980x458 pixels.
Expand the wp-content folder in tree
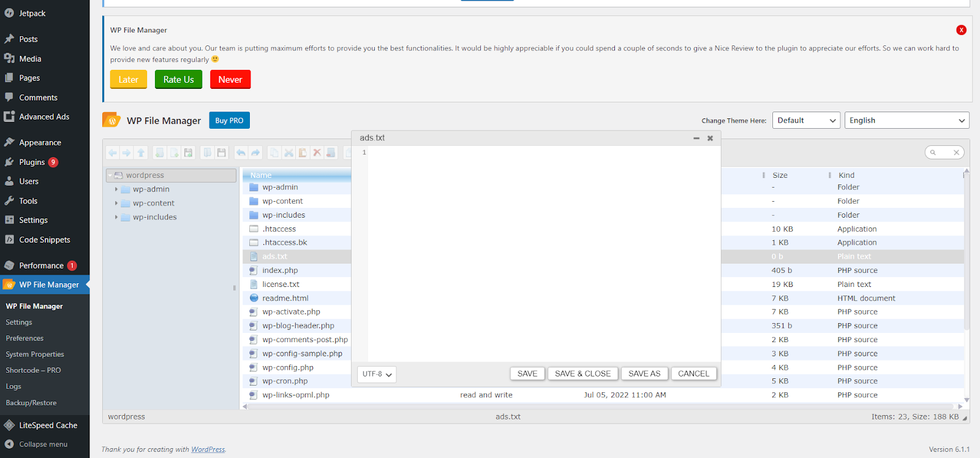point(116,203)
